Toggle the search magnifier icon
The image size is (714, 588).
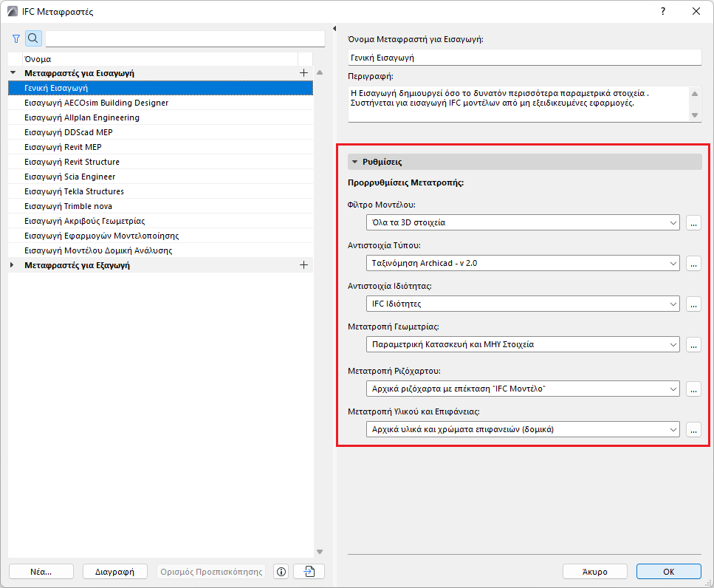(x=33, y=38)
